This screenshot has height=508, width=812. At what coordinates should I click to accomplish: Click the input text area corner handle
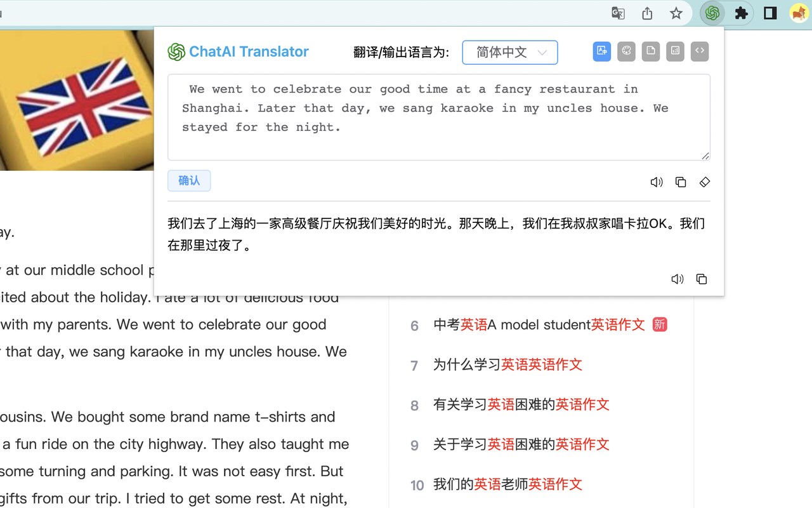(705, 156)
